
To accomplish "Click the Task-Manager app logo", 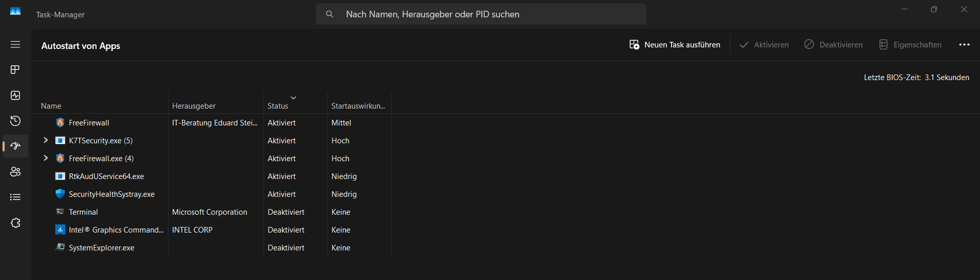I will point(15,11).
